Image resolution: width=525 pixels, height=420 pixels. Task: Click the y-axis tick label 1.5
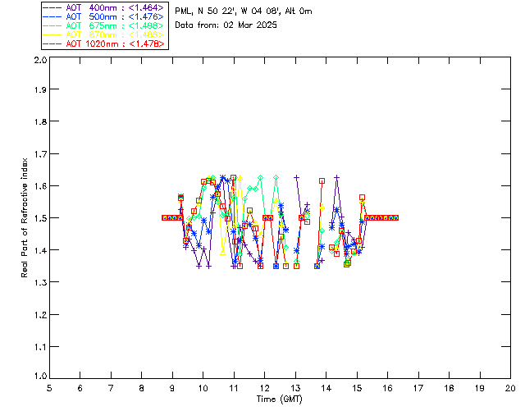[x=40, y=218]
